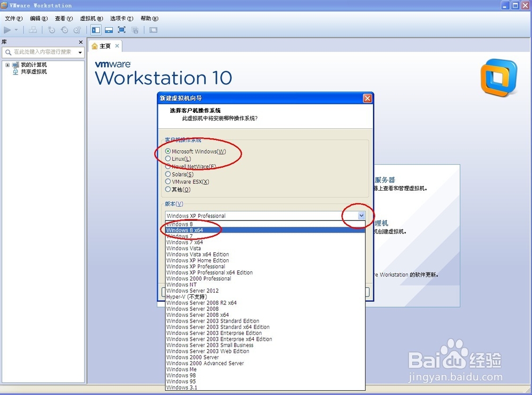Select the Linux(L) radio button
Screen dimensions: 532x395
pos(168,159)
